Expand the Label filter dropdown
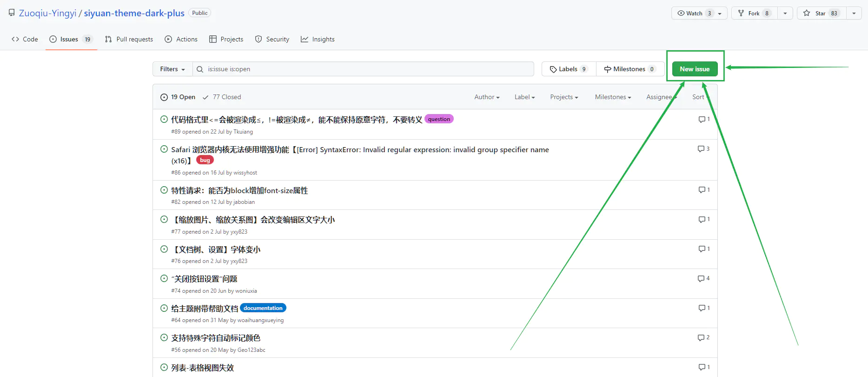This screenshot has width=868, height=377. [524, 97]
